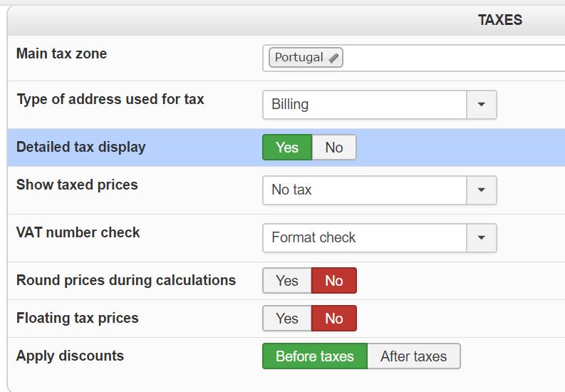Set Detailed tax display to No

(334, 148)
